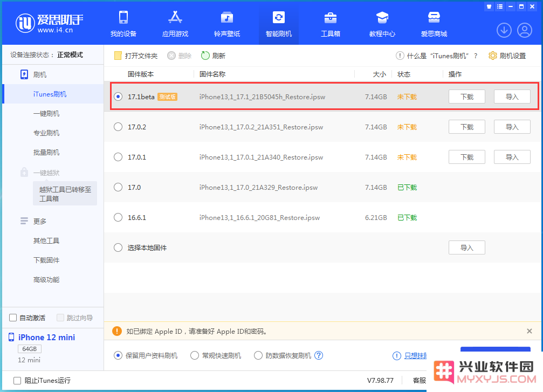Screen dimensions: 543x392
Task: Click the 64GB storage badge
Action: pyautogui.click(x=30, y=349)
